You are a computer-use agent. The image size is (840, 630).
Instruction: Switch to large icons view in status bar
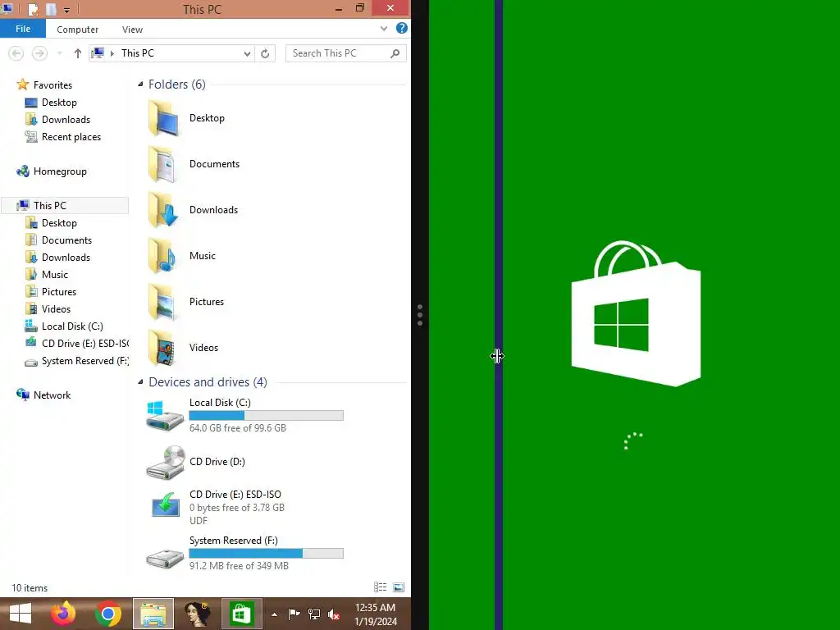tap(399, 587)
